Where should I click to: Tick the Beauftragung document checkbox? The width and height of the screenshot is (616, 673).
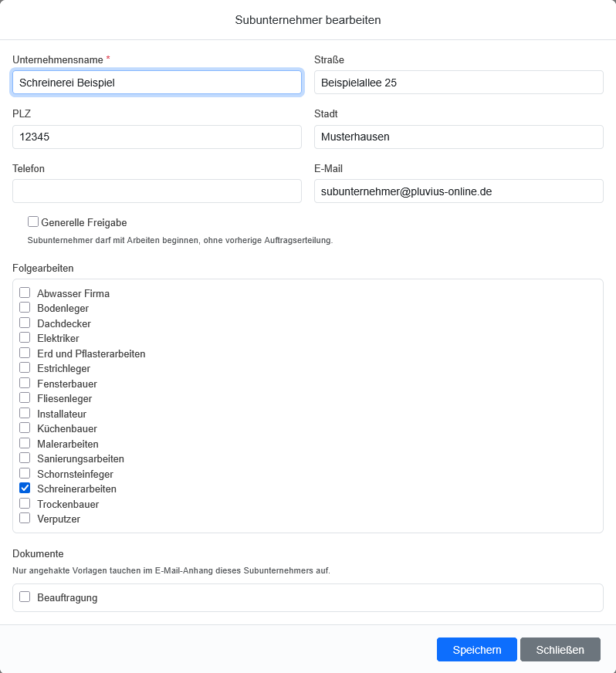[25, 597]
